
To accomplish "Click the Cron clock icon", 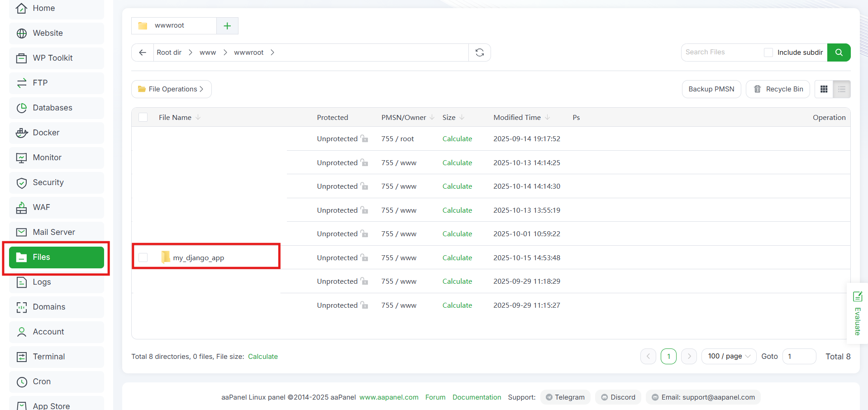I will pos(21,381).
